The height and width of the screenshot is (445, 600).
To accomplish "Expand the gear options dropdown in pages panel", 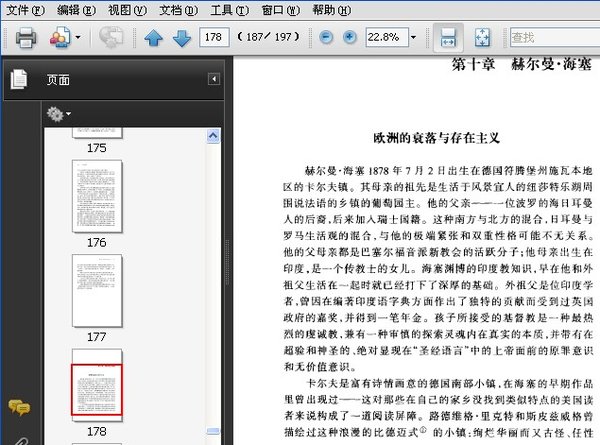I will point(59,114).
